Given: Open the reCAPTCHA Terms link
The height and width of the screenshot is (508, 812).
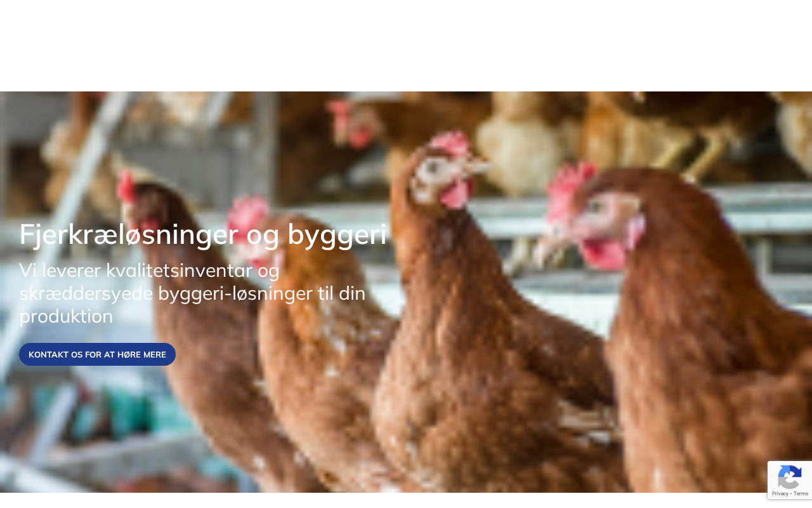Looking at the screenshot, I should [801, 493].
